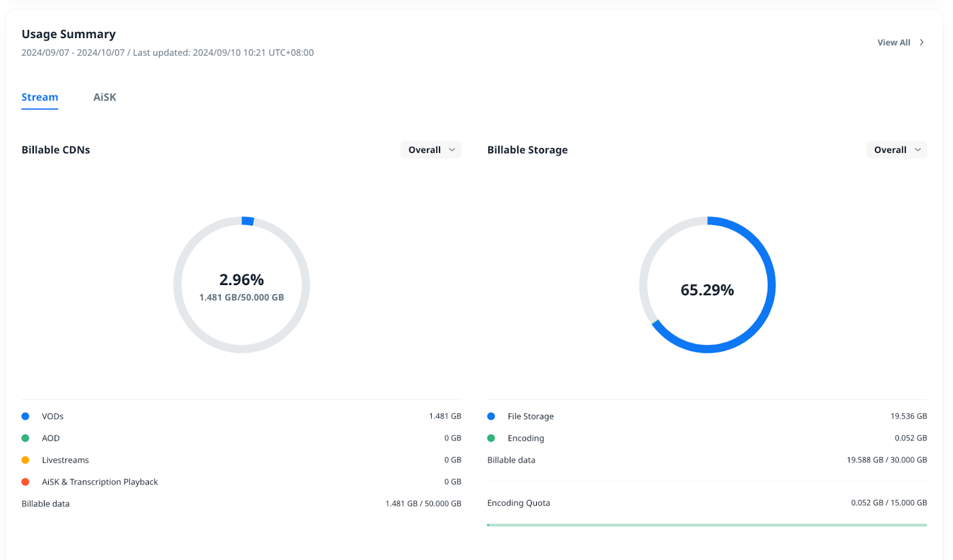Click the arrow icon beside View All
Screen dimensions: 953x560
pyautogui.click(x=921, y=42)
